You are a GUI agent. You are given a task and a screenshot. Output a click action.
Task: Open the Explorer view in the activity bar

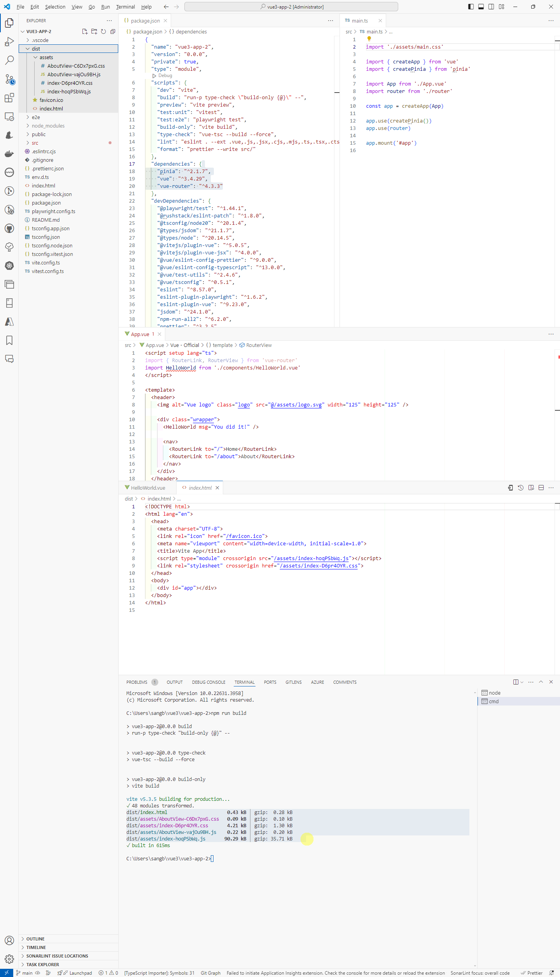click(x=9, y=23)
